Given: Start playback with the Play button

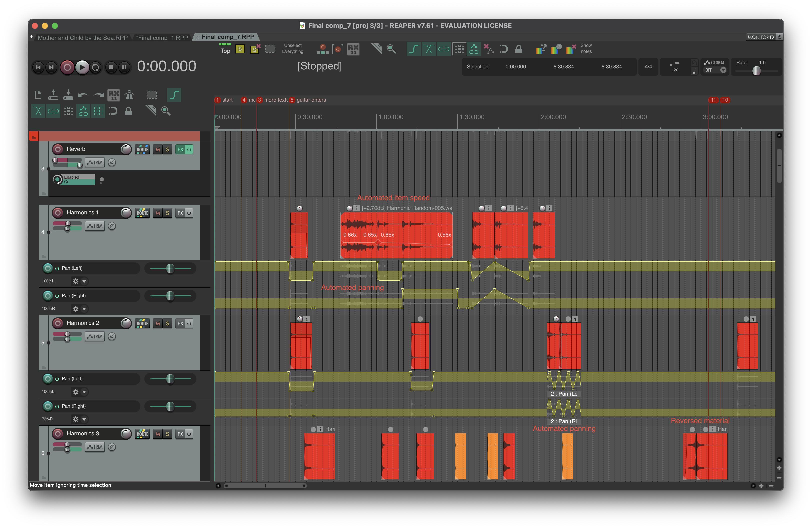Looking at the screenshot, I should click(x=82, y=67).
